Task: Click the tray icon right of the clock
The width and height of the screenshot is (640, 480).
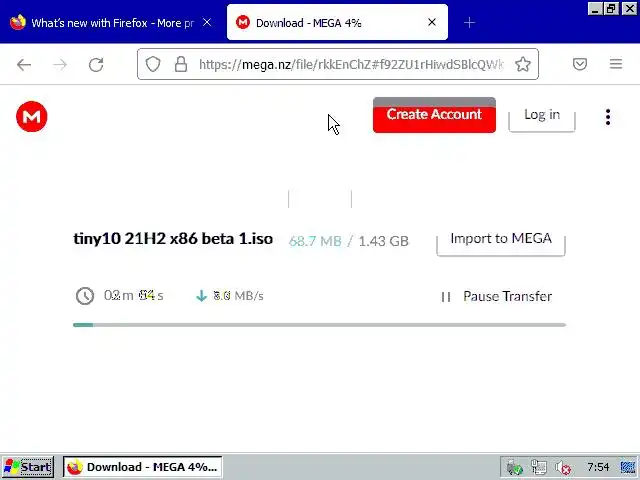Action: coord(628,467)
